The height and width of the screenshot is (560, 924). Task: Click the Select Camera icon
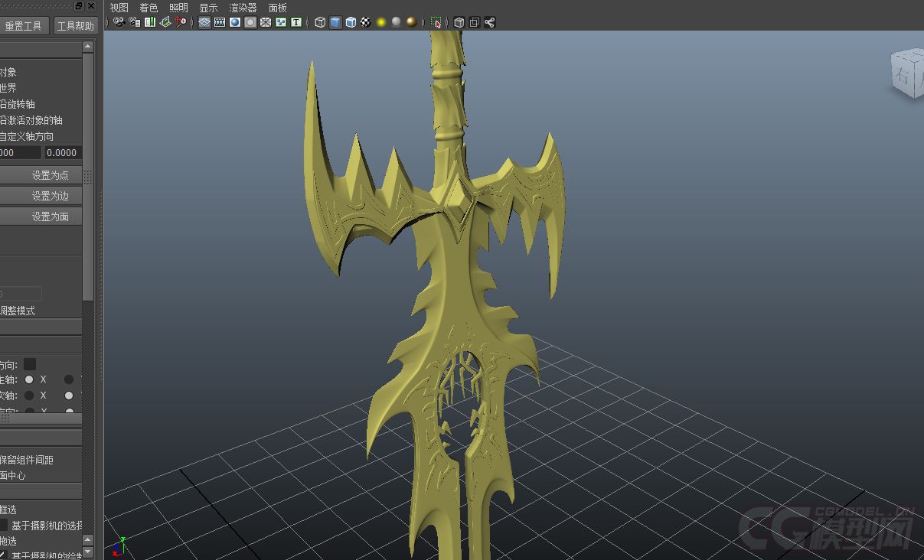coord(119,22)
